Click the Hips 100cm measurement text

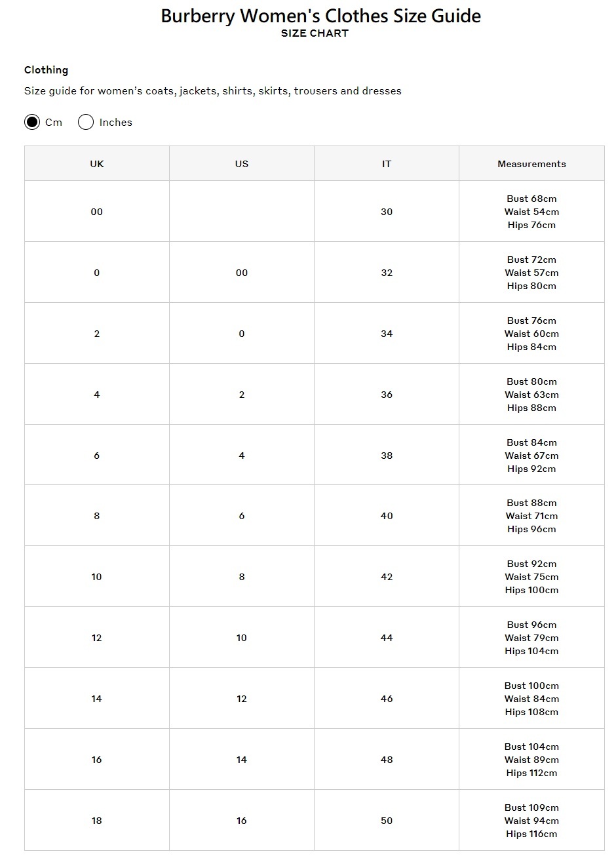pyautogui.click(x=531, y=590)
